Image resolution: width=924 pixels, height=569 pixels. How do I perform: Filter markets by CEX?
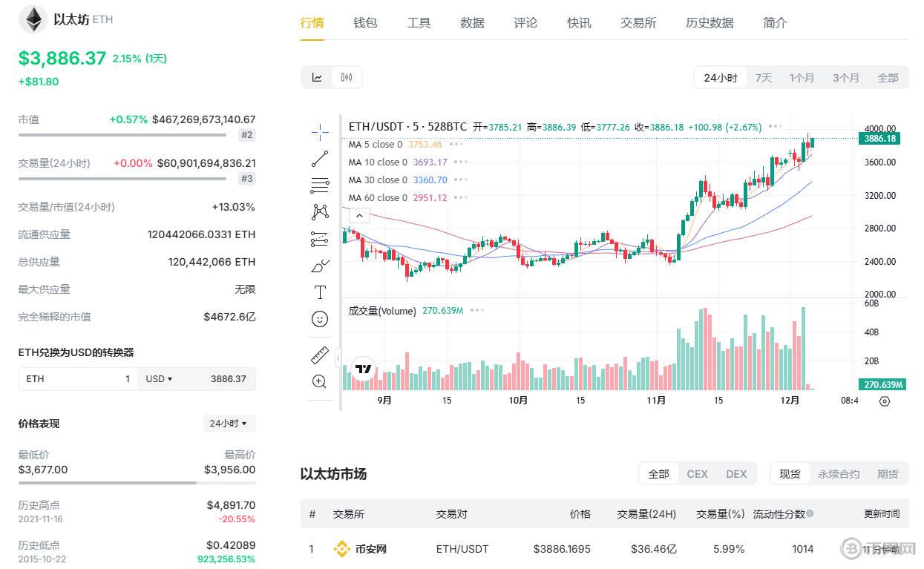(x=697, y=474)
